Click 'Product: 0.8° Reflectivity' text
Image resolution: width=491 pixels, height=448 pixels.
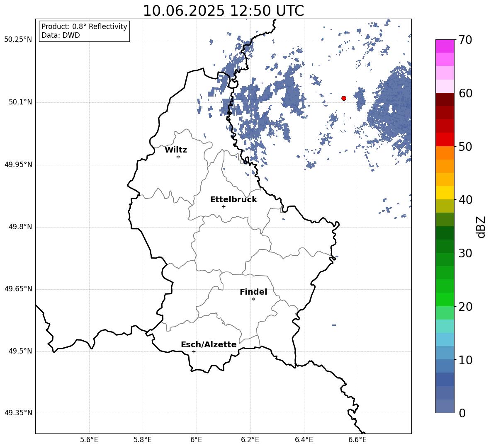84,26
